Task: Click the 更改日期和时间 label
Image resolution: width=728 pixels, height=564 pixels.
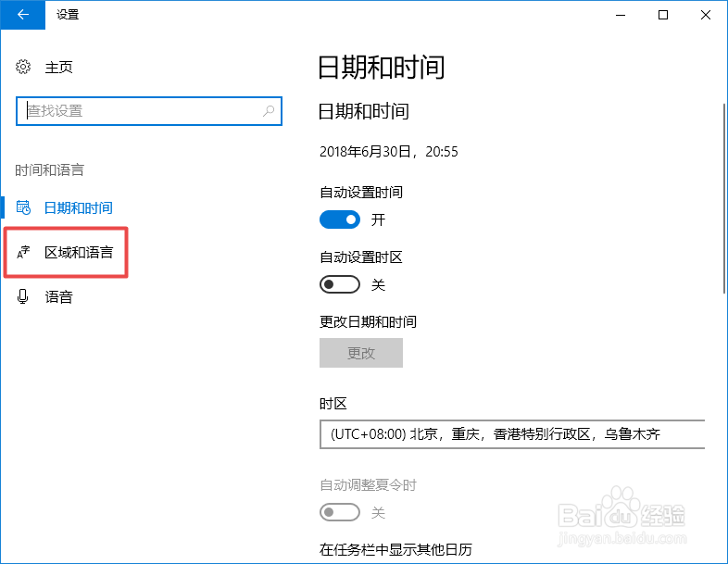Action: 368,321
